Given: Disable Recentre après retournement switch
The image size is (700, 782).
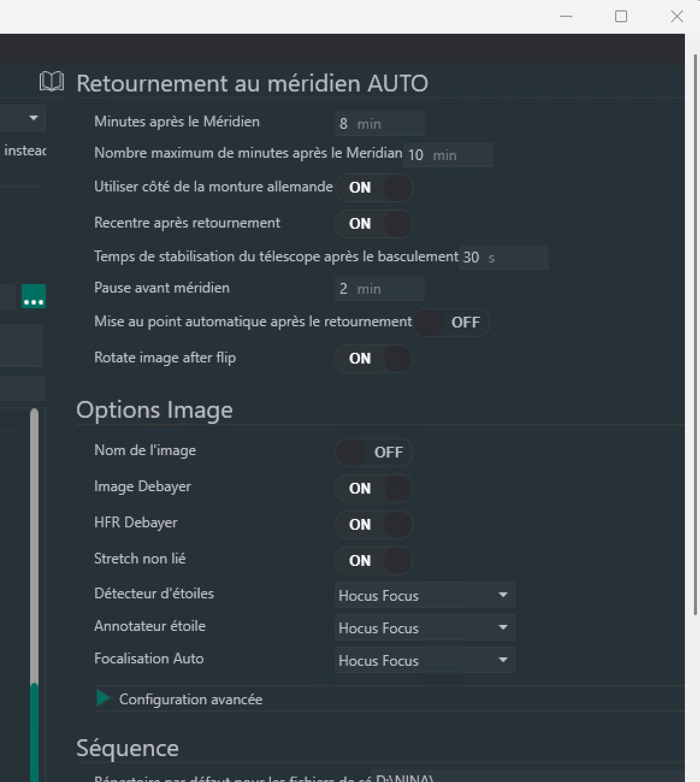Looking at the screenshot, I should 374,224.
